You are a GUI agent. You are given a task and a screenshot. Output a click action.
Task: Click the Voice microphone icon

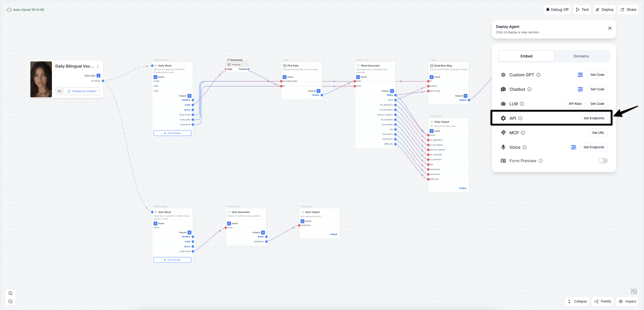point(503,147)
